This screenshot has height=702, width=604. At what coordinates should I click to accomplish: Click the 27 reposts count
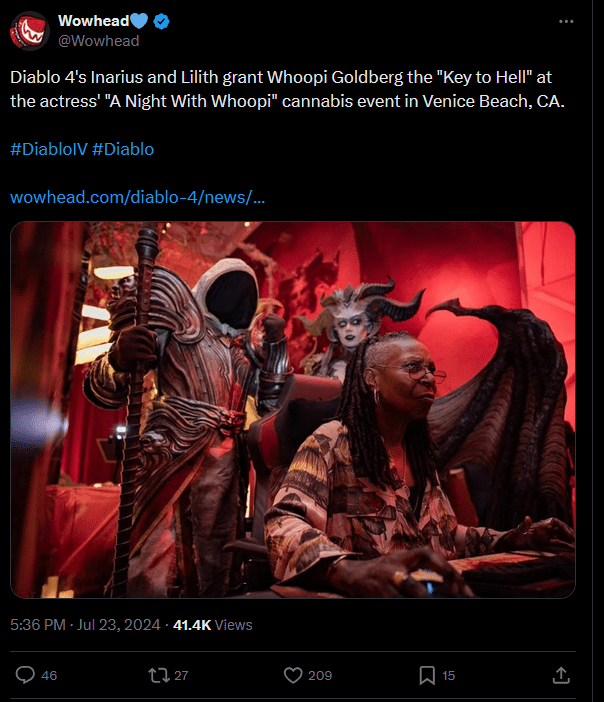pyautogui.click(x=181, y=675)
